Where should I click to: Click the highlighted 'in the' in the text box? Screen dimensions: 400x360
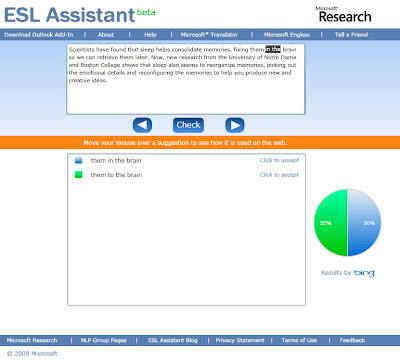pyautogui.click(x=273, y=49)
